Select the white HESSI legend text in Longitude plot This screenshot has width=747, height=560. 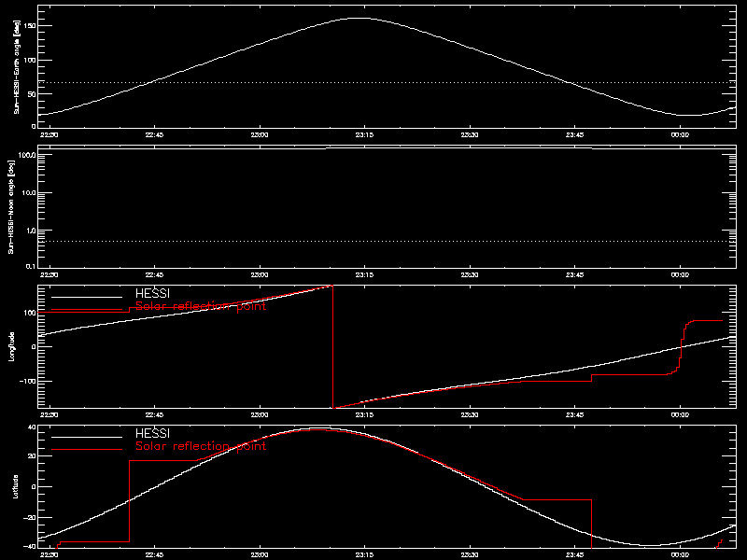[x=152, y=293]
